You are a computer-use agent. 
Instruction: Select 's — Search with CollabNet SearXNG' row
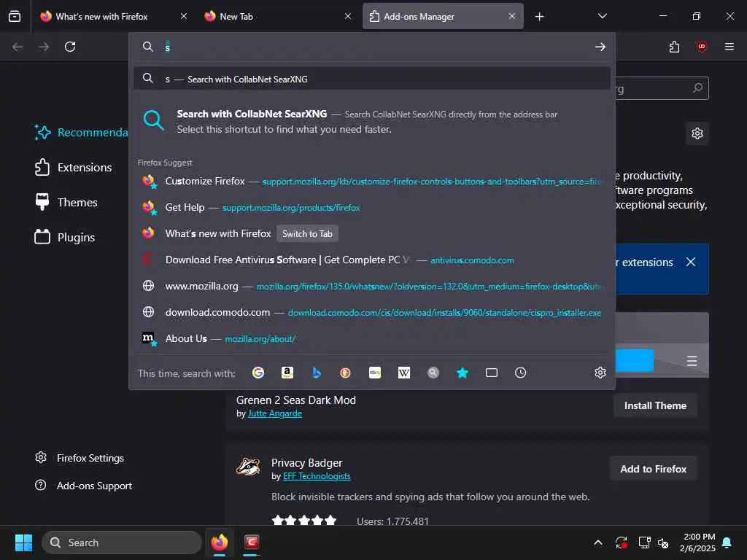[x=372, y=79]
